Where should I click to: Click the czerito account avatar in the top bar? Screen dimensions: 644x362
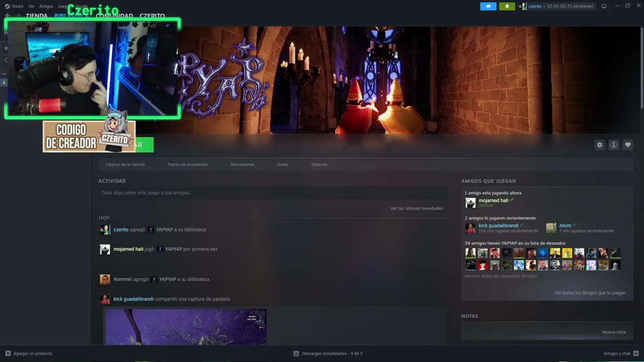[523, 6]
